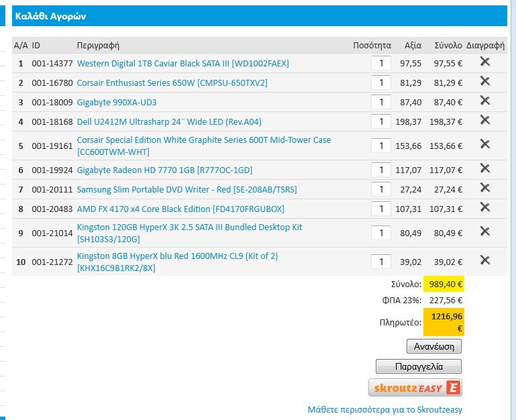
Task: Remove Kingston 8GB HyperX blu Red memory
Action: click(485, 260)
